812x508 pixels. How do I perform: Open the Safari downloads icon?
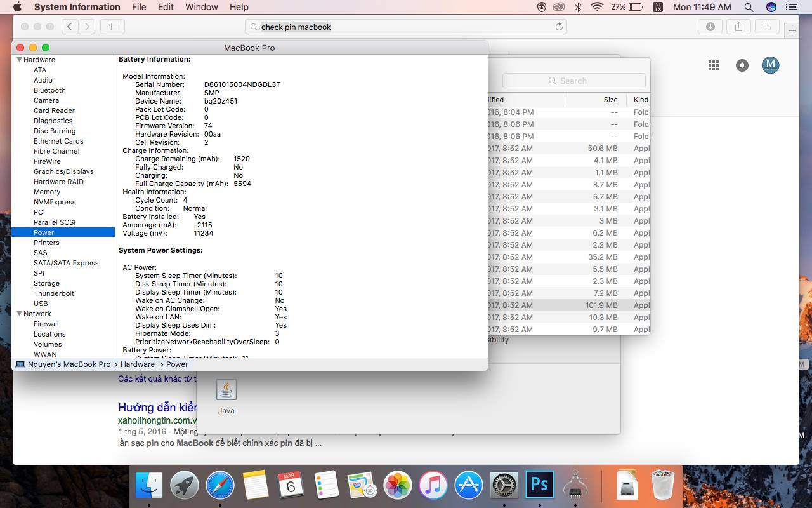(710, 27)
